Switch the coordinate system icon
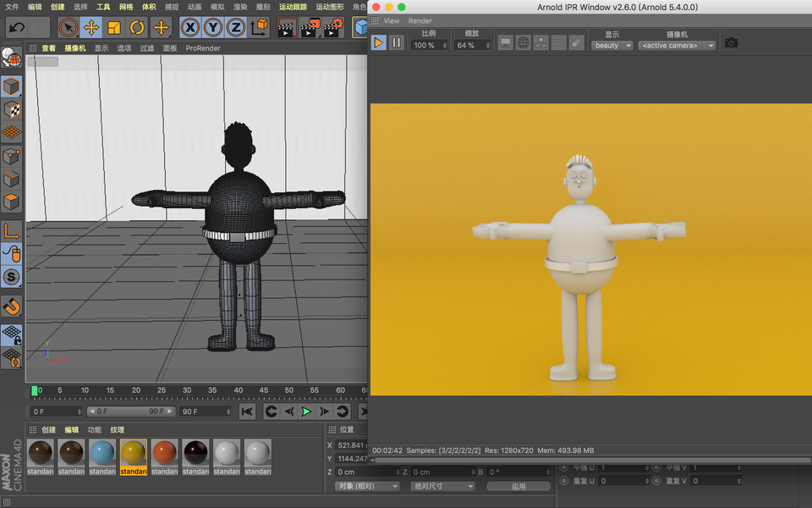 (259, 27)
